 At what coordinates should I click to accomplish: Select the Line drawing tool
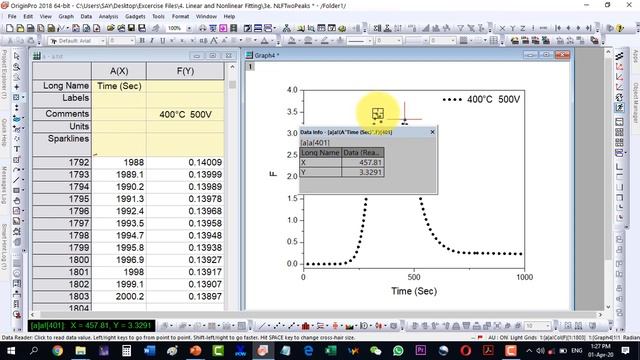[x=17, y=180]
